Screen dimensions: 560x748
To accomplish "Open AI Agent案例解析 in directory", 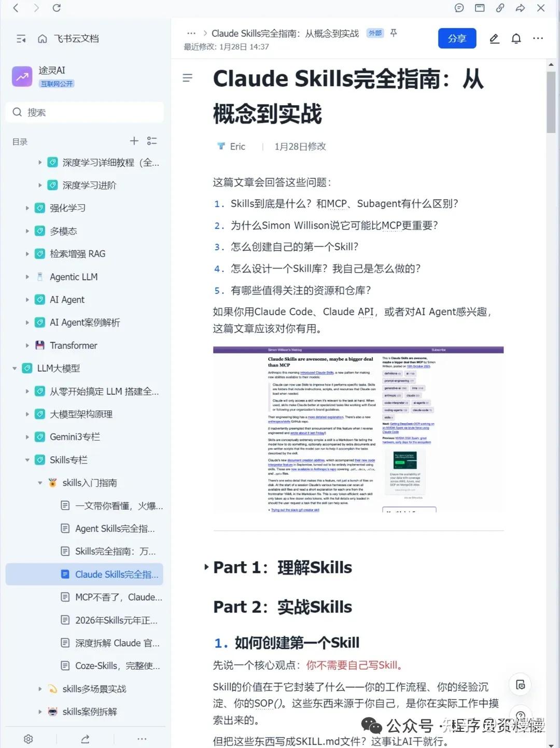I will point(85,322).
